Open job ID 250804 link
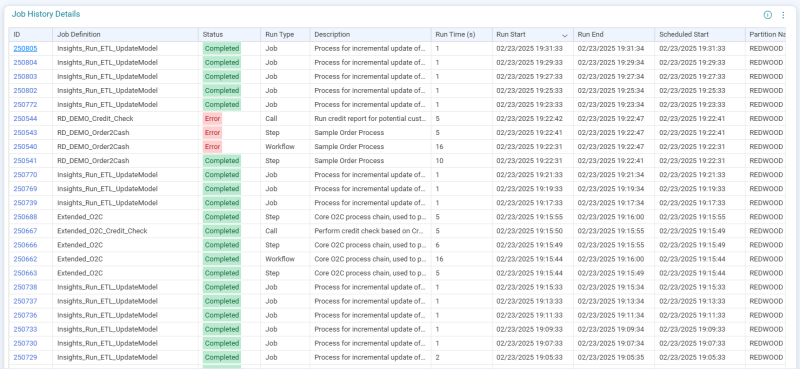Screen dimensions: 800x371 (x=25, y=62)
